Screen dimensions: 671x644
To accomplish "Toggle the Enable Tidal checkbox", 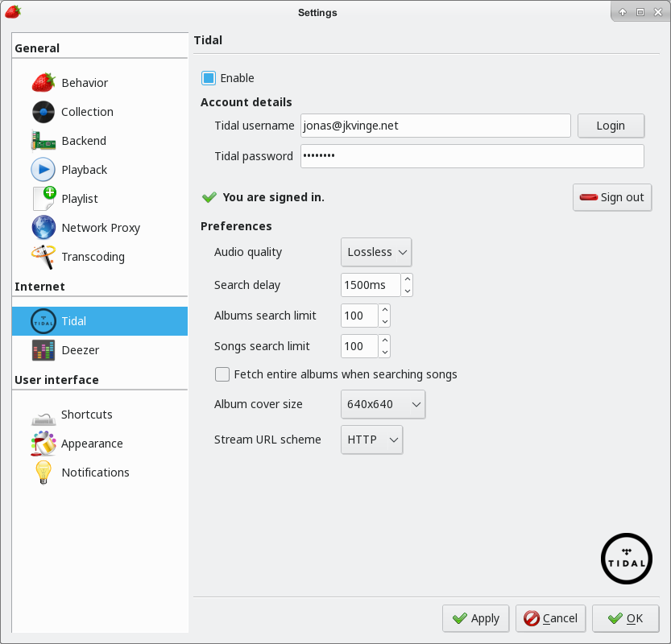I will coord(209,78).
